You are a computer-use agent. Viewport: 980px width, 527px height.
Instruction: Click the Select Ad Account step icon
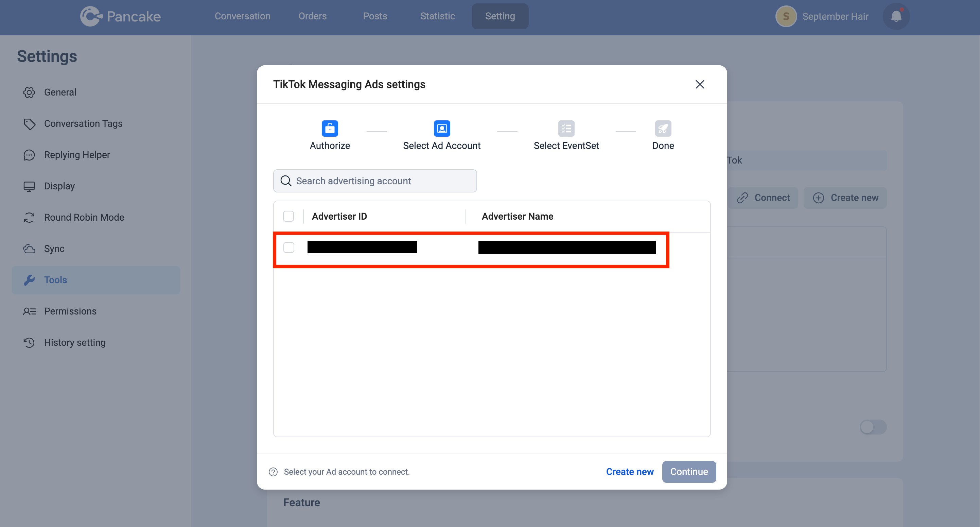(442, 129)
